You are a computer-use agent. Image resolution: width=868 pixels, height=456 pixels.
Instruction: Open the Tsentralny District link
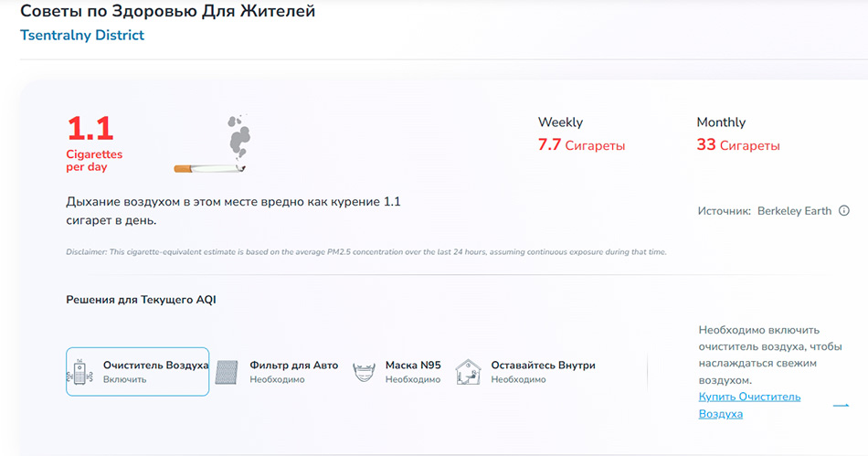(82, 36)
